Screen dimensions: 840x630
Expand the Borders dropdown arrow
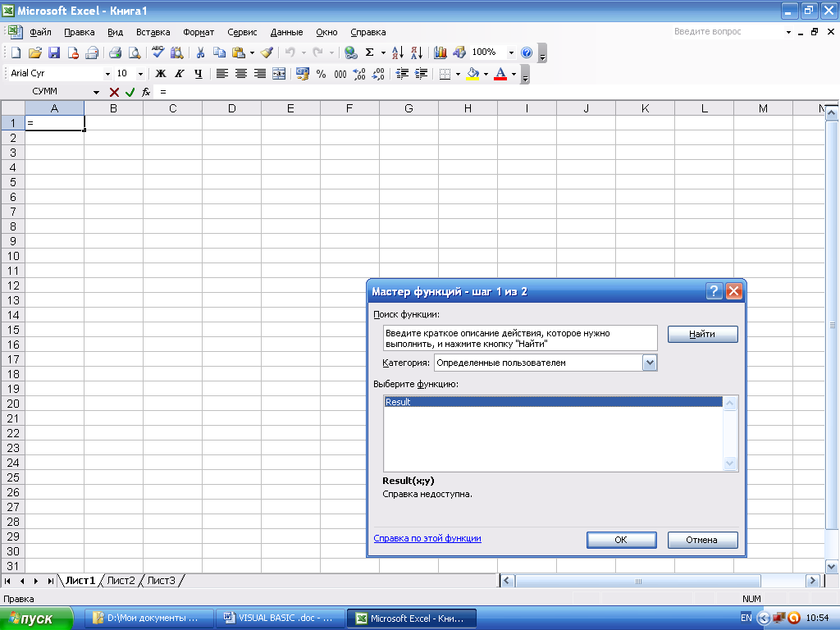[458, 74]
